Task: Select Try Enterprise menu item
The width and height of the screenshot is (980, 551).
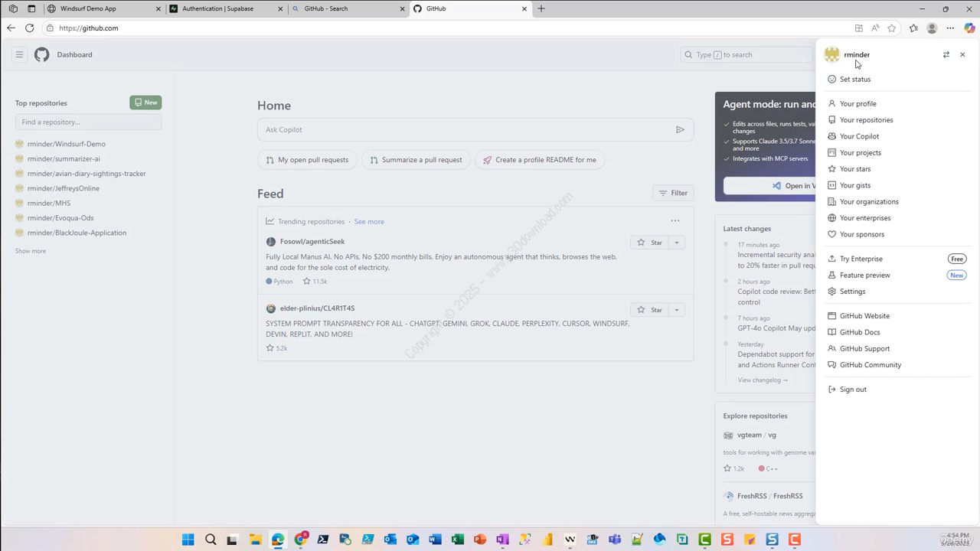Action: point(897,259)
